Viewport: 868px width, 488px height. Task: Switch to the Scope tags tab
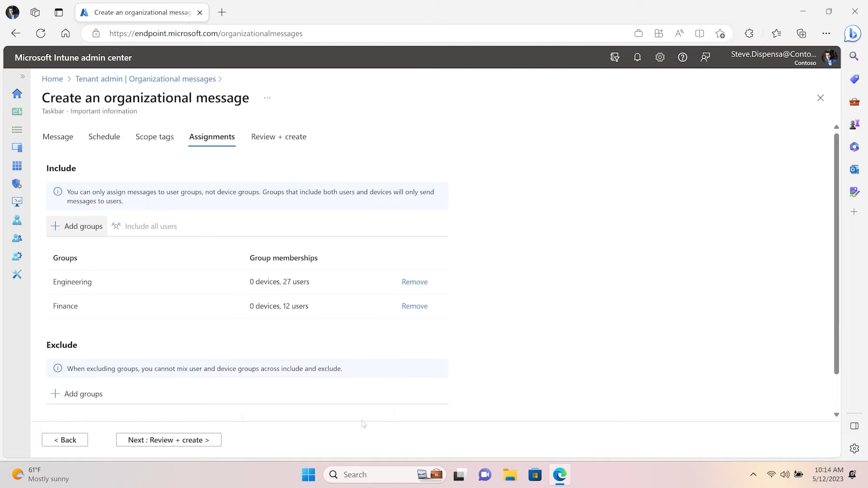point(155,136)
